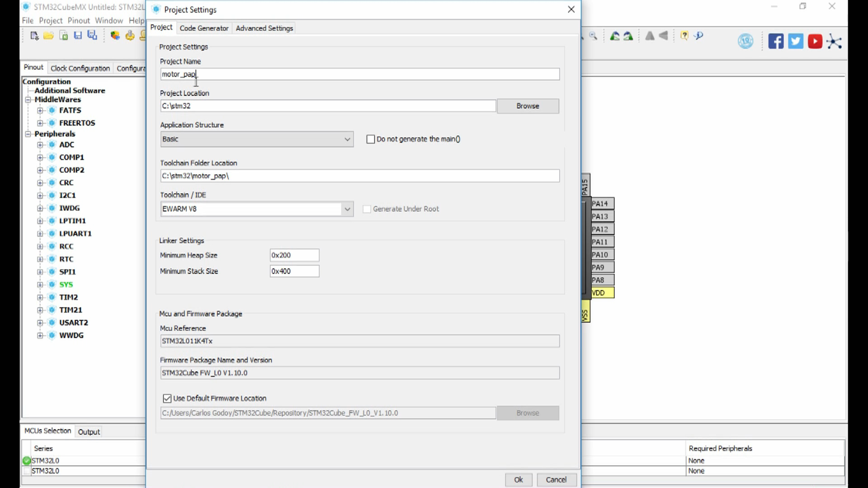Toggle the Generate Under Root checkbox
Image resolution: width=868 pixels, height=488 pixels.
pos(367,209)
